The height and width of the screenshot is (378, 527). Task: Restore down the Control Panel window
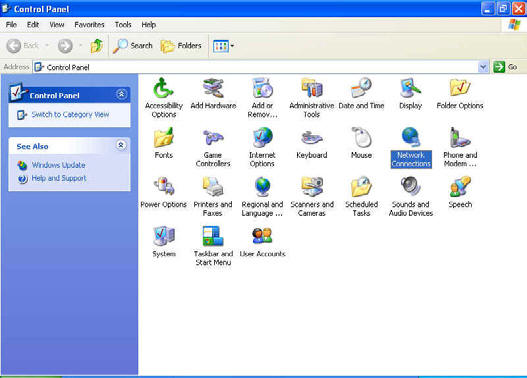click(503, 8)
